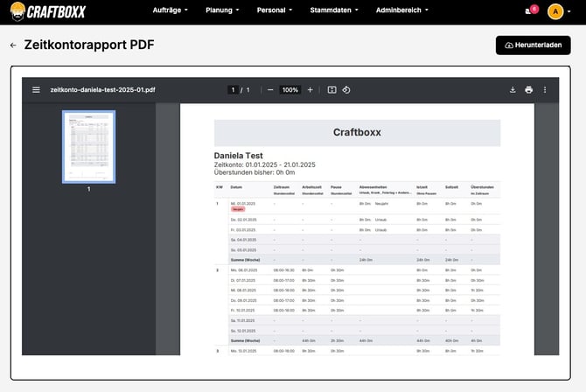
Task: Open the Stammdaten menu
Action: pos(334,10)
